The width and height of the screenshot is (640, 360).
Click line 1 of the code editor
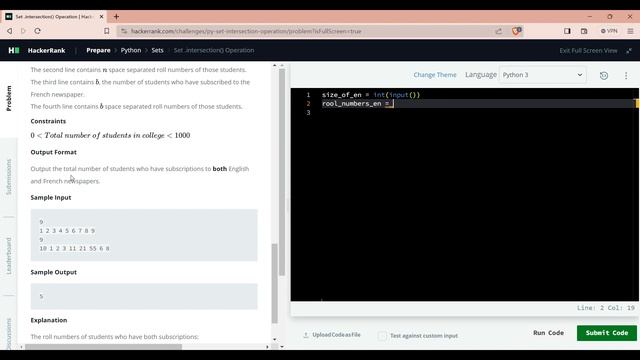(x=371, y=95)
